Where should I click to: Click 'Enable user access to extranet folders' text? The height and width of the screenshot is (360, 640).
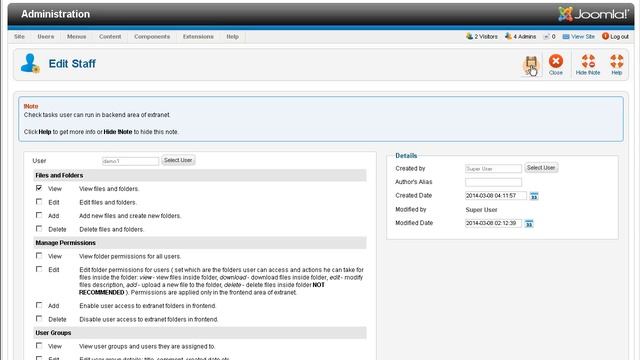coord(148,306)
